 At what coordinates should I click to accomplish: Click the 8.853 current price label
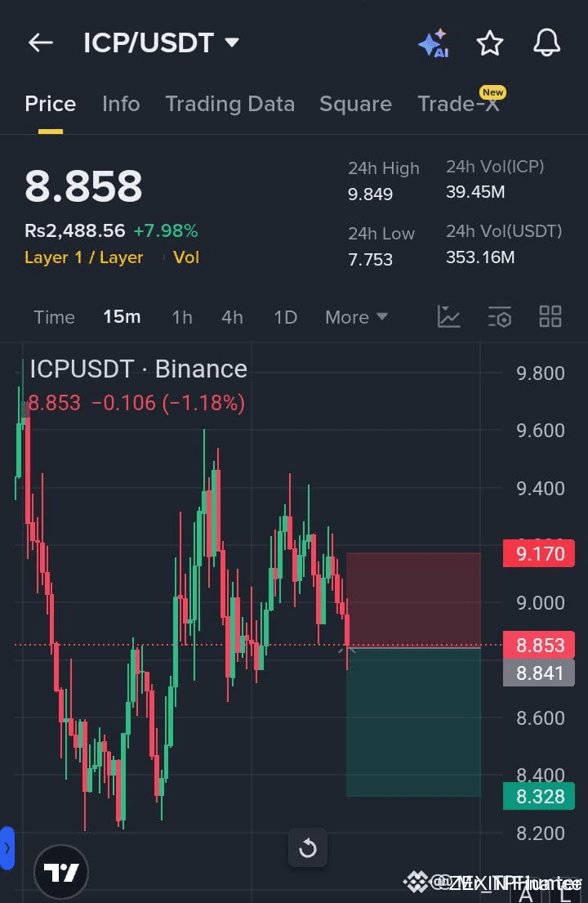pyautogui.click(x=539, y=645)
